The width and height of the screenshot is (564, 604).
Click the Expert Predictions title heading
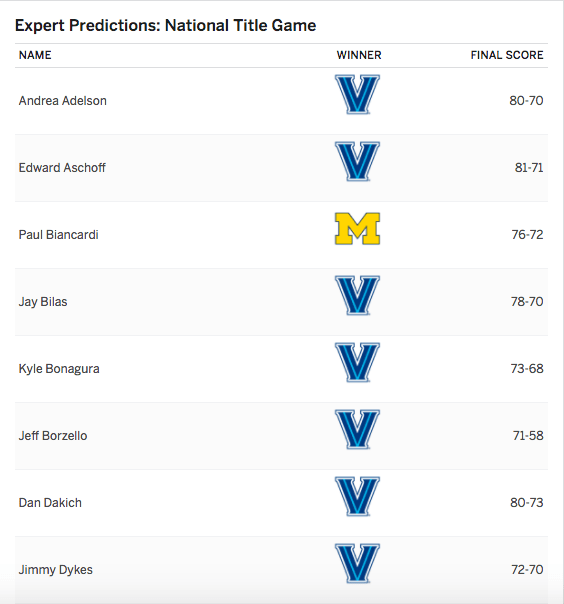point(166,25)
